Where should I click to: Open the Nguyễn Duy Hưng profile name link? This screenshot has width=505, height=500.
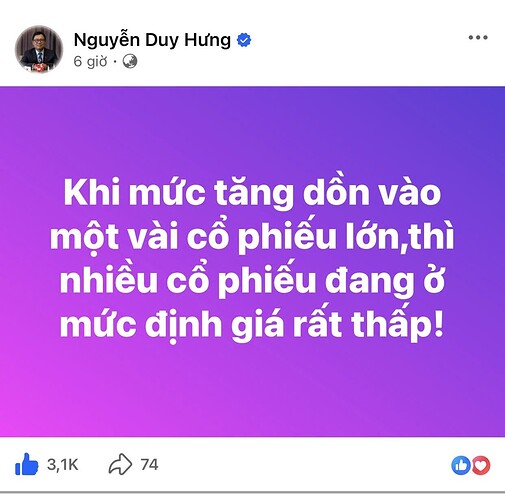tap(152, 40)
